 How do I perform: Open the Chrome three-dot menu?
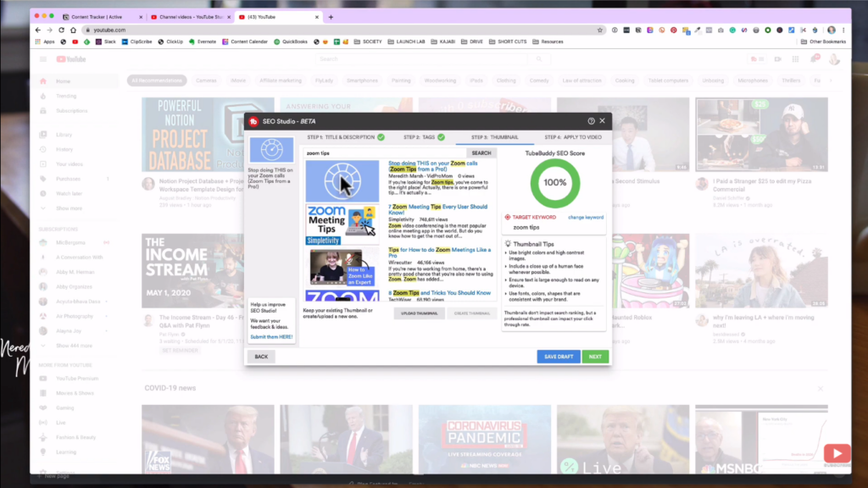[x=843, y=30]
